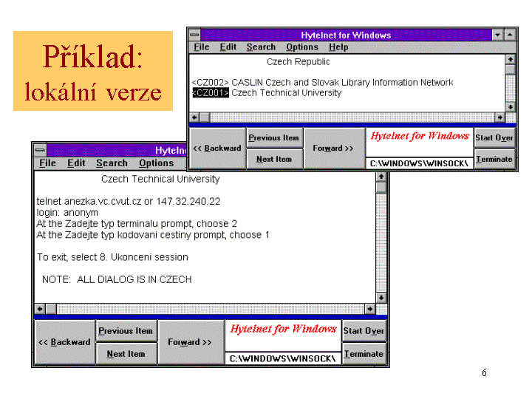Click the 'login: anonym' line
532x399 pixels.
click(x=67, y=212)
